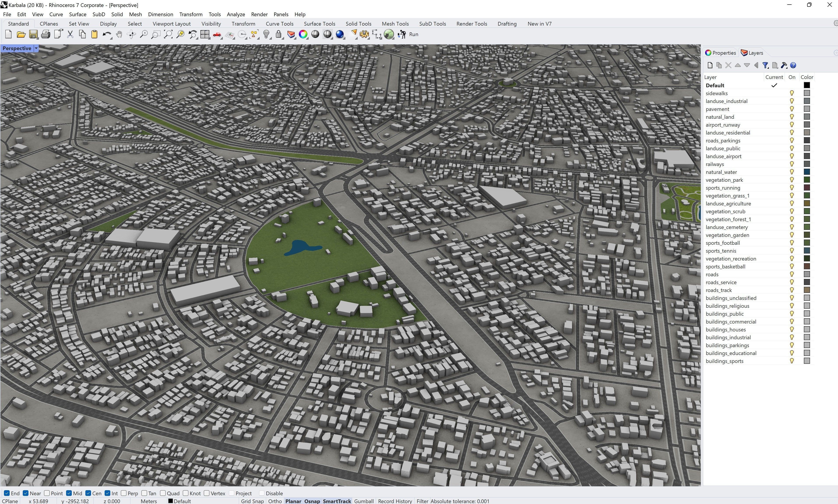Open the 4 Viewports layout icon

(205, 34)
